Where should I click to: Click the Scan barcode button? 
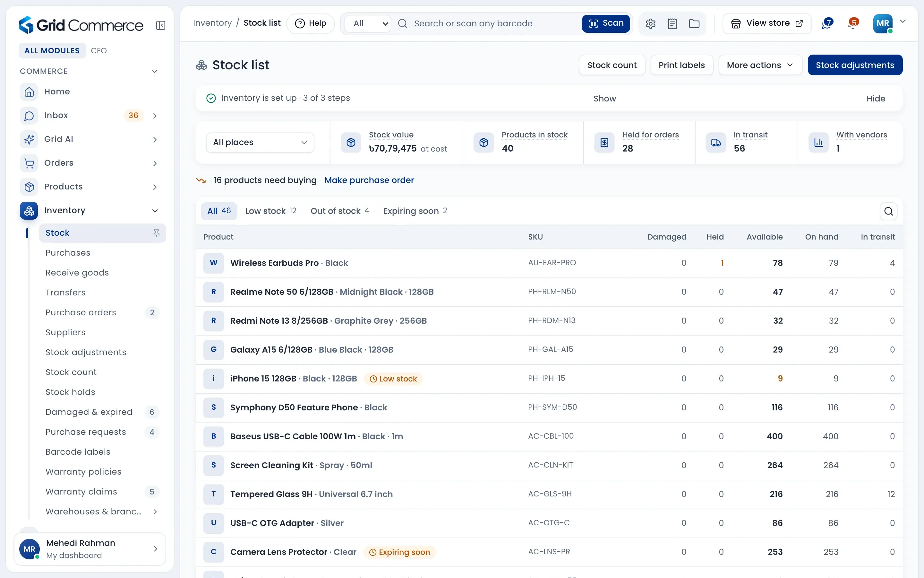point(606,23)
